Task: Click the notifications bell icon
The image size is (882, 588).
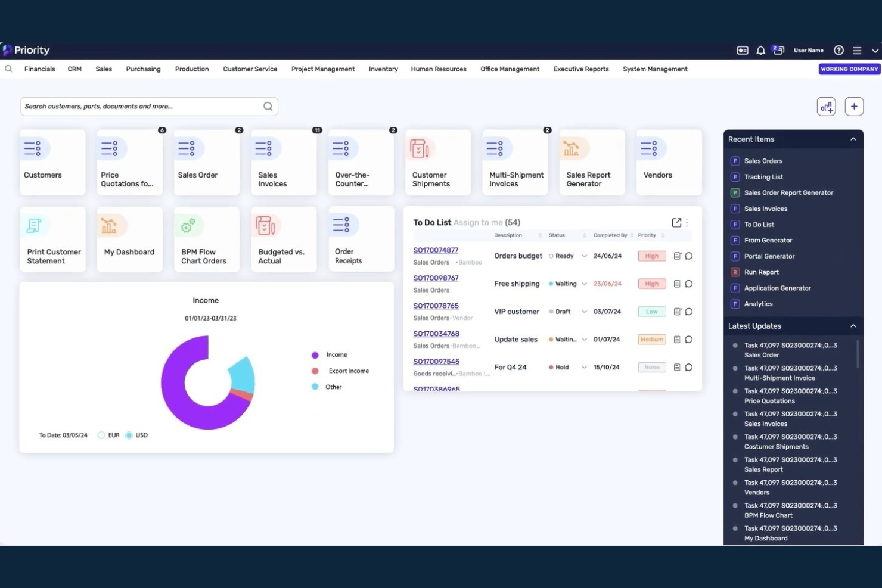Action: pyautogui.click(x=761, y=50)
